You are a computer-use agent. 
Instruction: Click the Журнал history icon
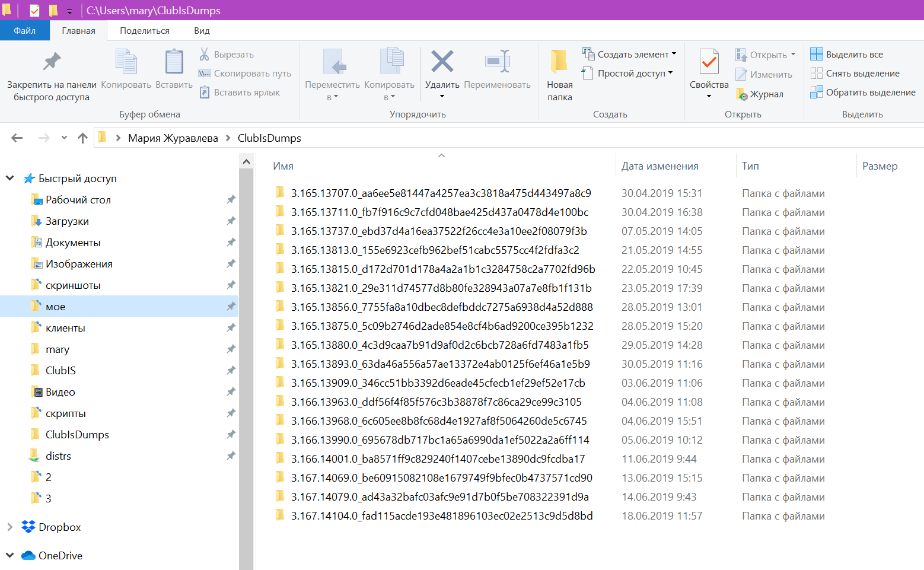coord(741,94)
